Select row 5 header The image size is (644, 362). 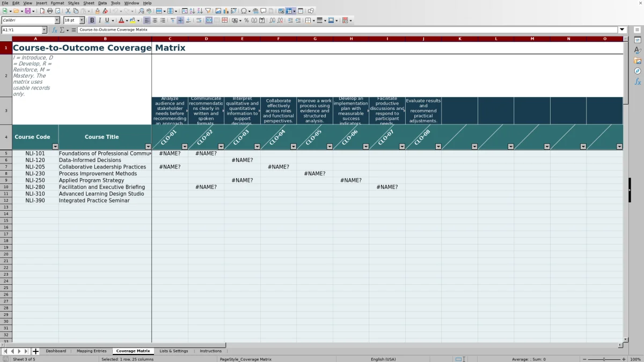6,153
